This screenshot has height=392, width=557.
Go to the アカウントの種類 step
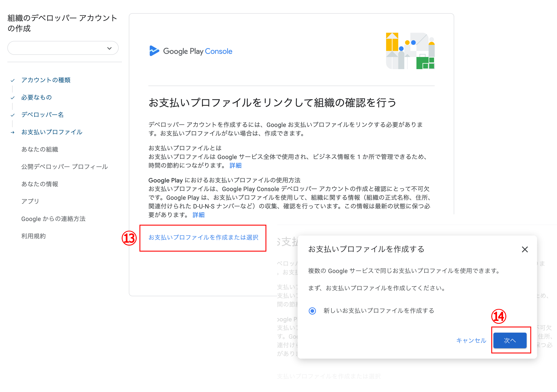click(x=46, y=80)
